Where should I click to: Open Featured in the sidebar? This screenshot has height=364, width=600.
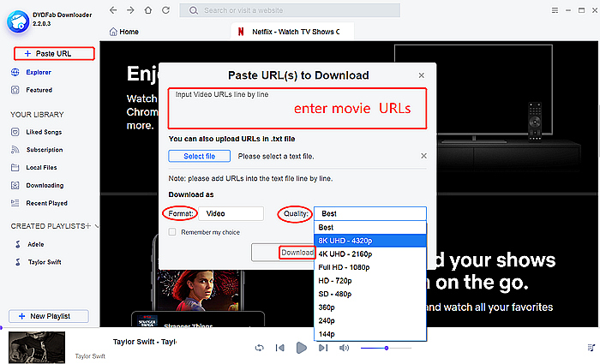[39, 90]
